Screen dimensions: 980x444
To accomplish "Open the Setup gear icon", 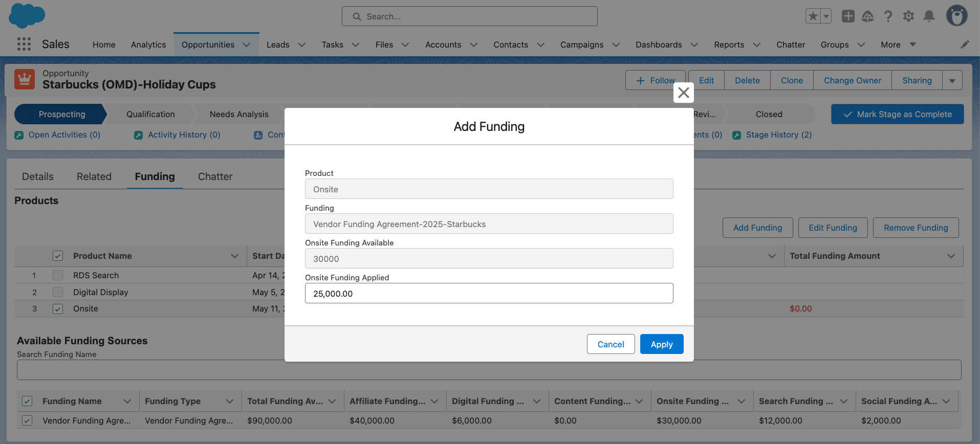I will pos(908,16).
